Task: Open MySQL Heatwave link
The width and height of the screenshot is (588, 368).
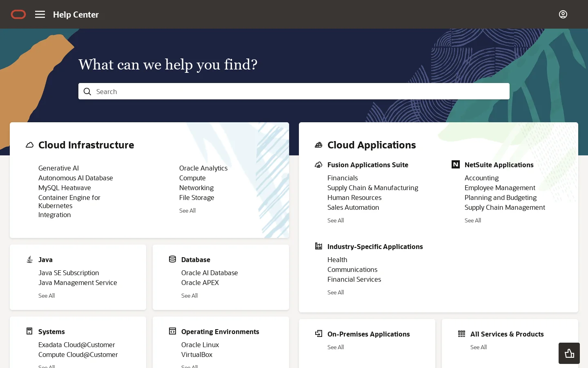Action: tap(65, 188)
